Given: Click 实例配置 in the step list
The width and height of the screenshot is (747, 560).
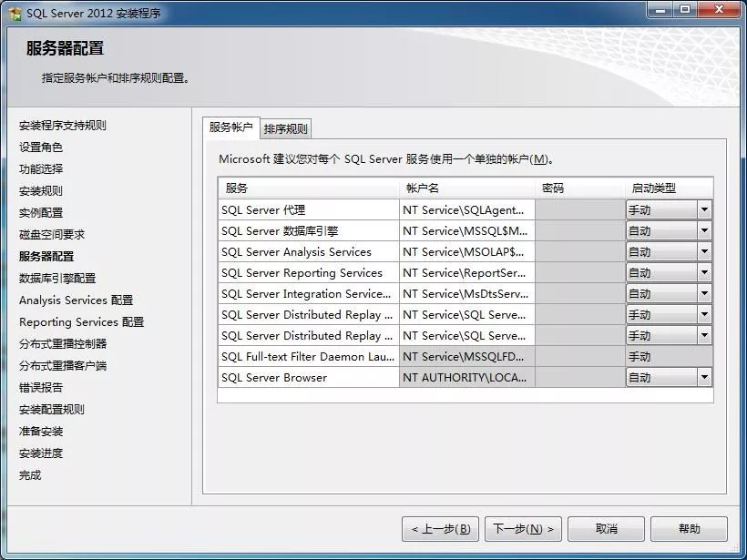Looking at the screenshot, I should coord(40,213).
